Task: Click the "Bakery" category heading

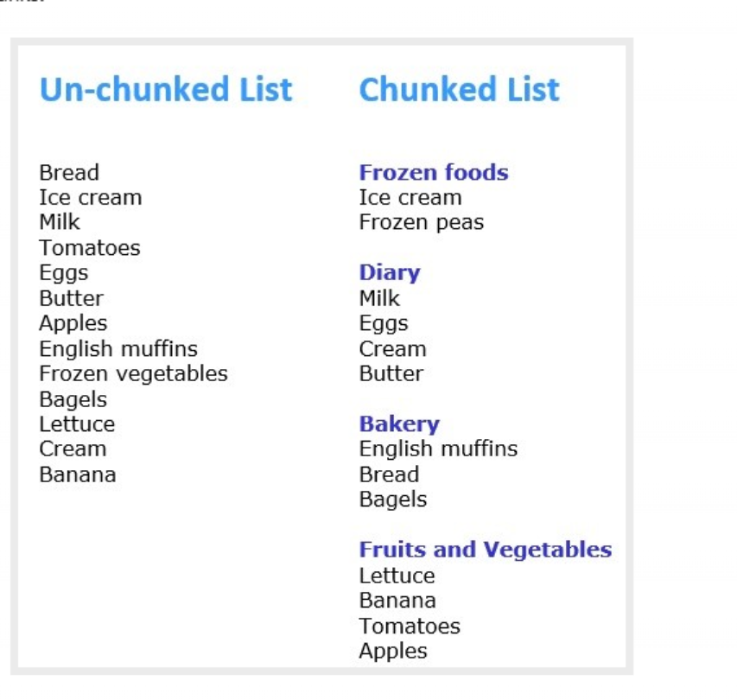Action: pos(399,424)
